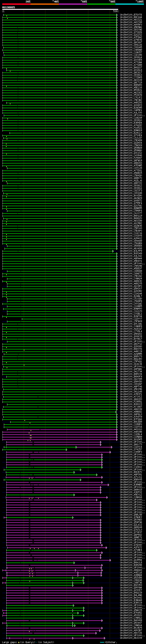Screen dimensions: 146x644
Task: Select hit label UniRef100_C4R6N9
Action: [131, 50]
